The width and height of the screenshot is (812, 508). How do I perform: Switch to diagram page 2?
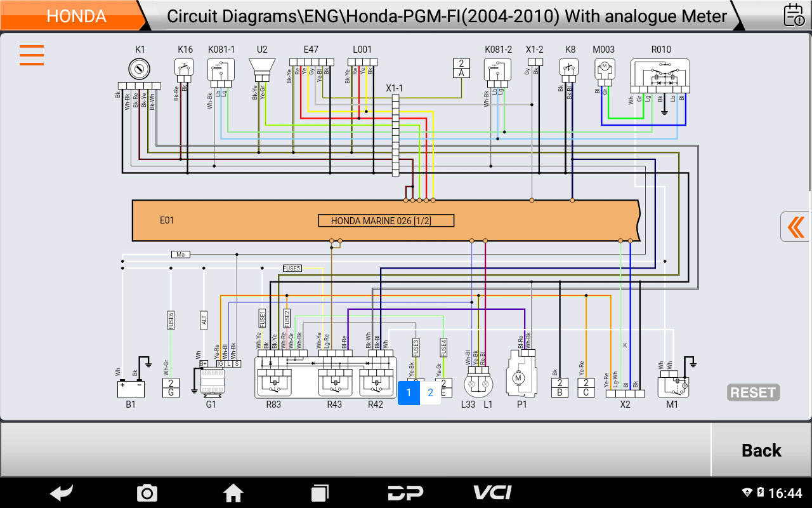[x=430, y=392]
